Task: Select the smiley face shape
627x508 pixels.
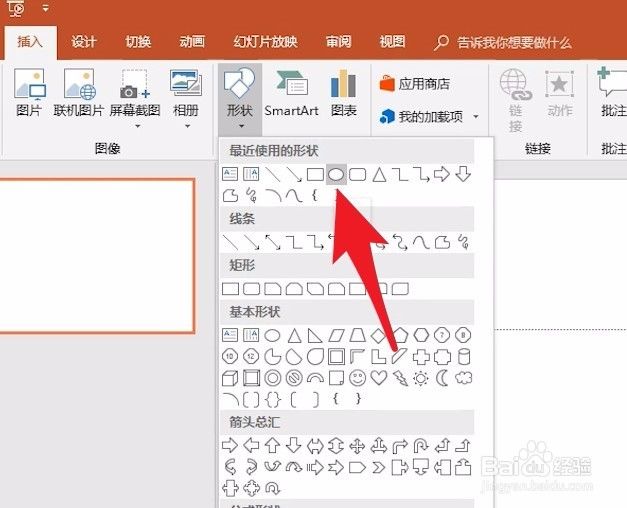Action: click(357, 378)
